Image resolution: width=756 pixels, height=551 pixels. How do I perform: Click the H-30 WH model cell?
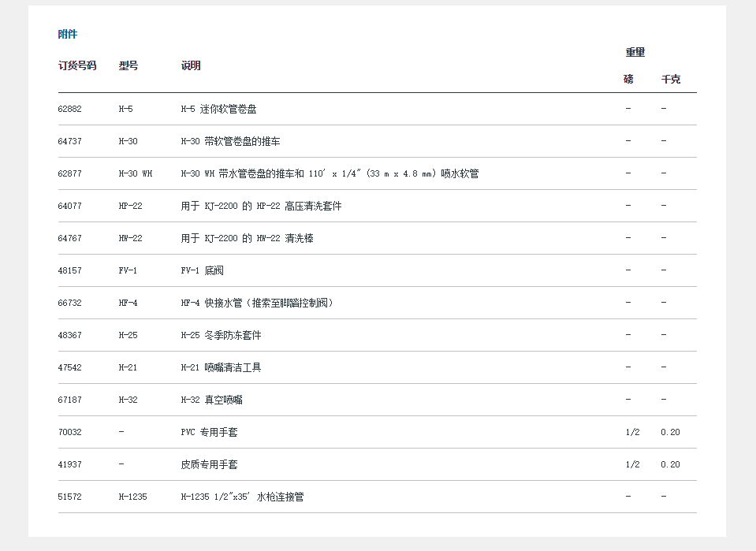point(136,173)
